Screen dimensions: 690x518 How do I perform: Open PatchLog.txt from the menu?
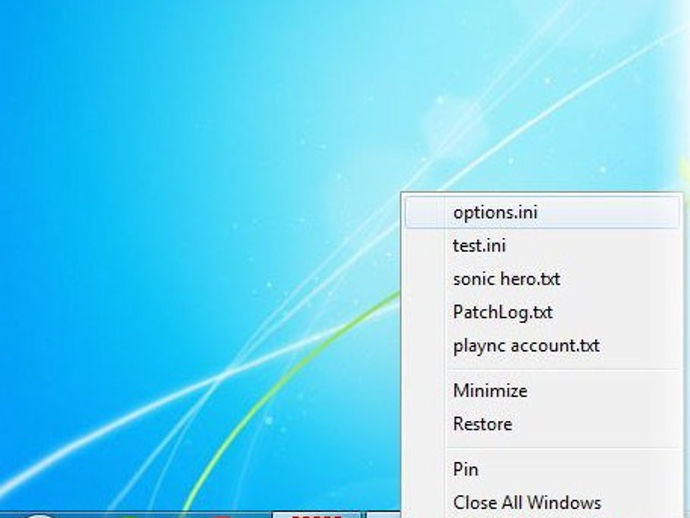tap(542, 312)
